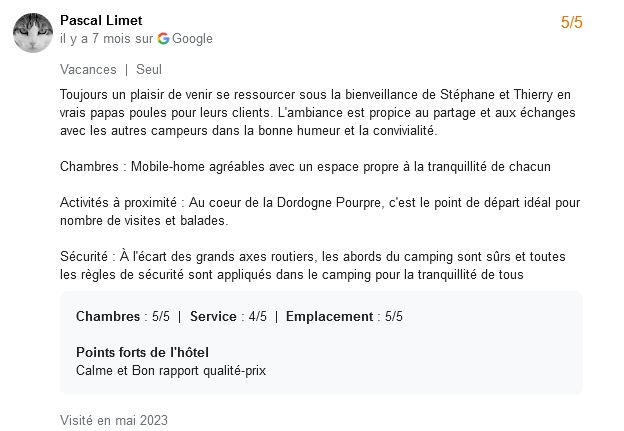Click the 5/5 overall rating
The width and height of the screenshot is (624, 431).
coord(571,22)
